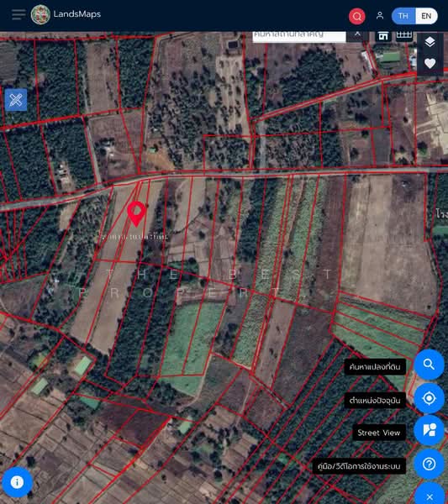Click the blue magnifier parcel search button
Image resolution: width=448 pixels, height=504 pixels.
point(429,365)
